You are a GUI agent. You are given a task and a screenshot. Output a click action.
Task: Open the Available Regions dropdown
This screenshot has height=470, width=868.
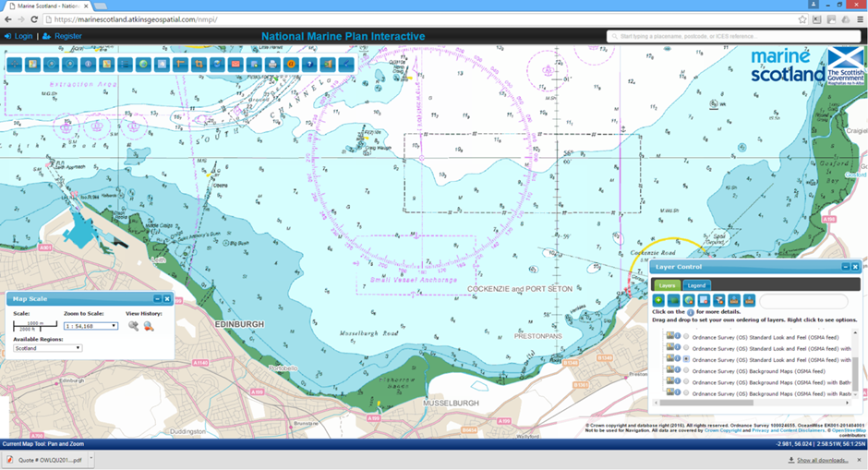47,348
